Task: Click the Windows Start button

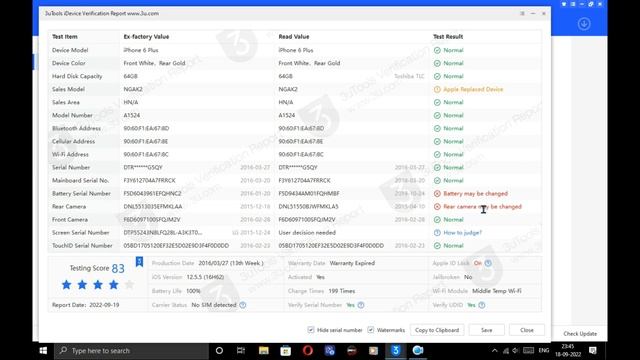Action: click(43, 351)
